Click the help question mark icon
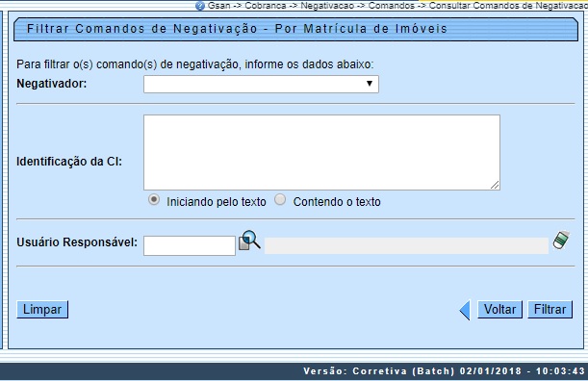Viewport: 588px width, 381px height. [200, 6]
